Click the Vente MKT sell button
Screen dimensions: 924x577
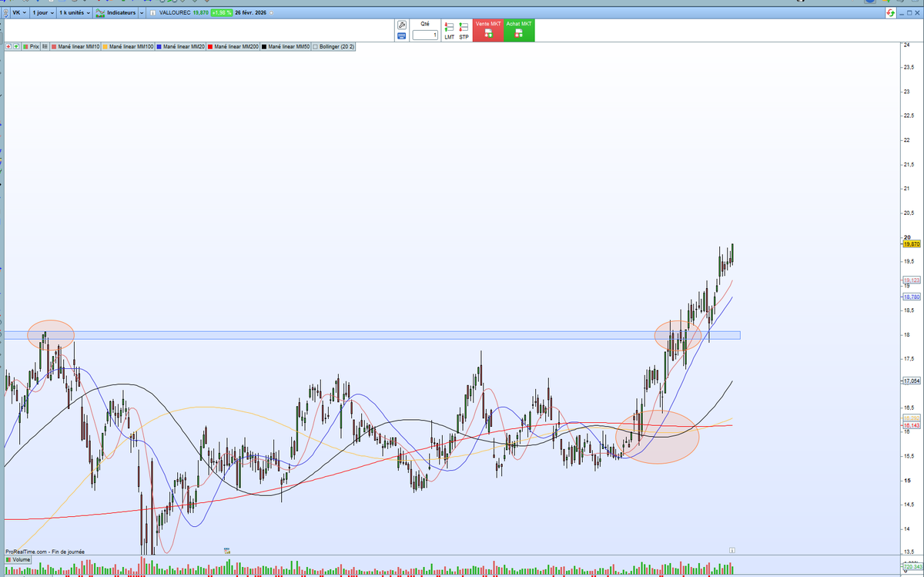(x=488, y=31)
